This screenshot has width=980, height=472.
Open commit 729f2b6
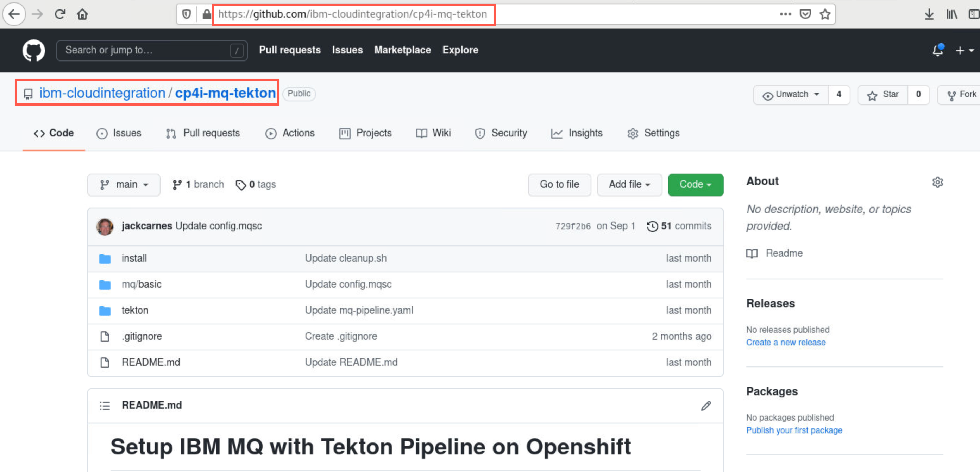tap(573, 227)
